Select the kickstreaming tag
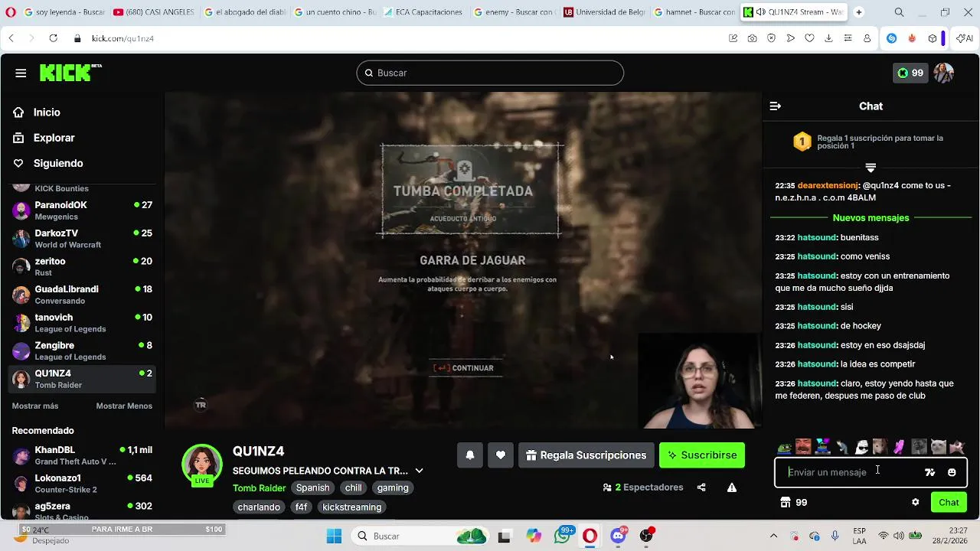Screen dimensions: 980x551 351,507
